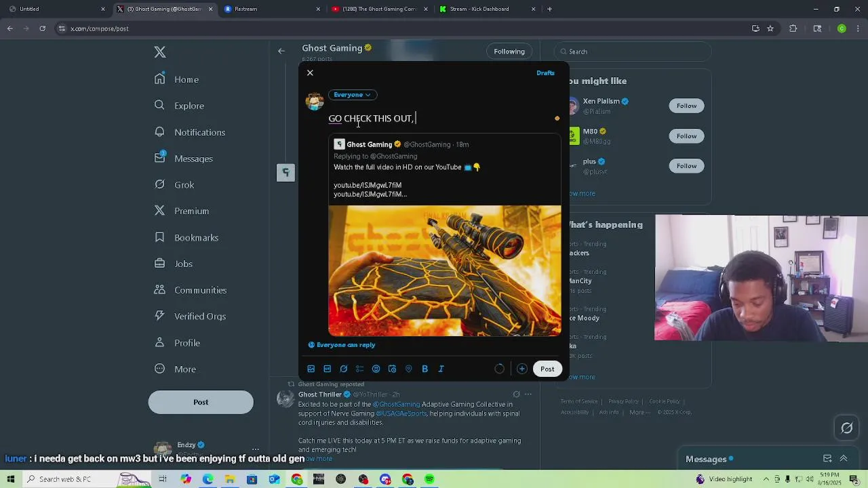Open Profile in sidebar
Screen dimensions: 868x488
(177, 343)
